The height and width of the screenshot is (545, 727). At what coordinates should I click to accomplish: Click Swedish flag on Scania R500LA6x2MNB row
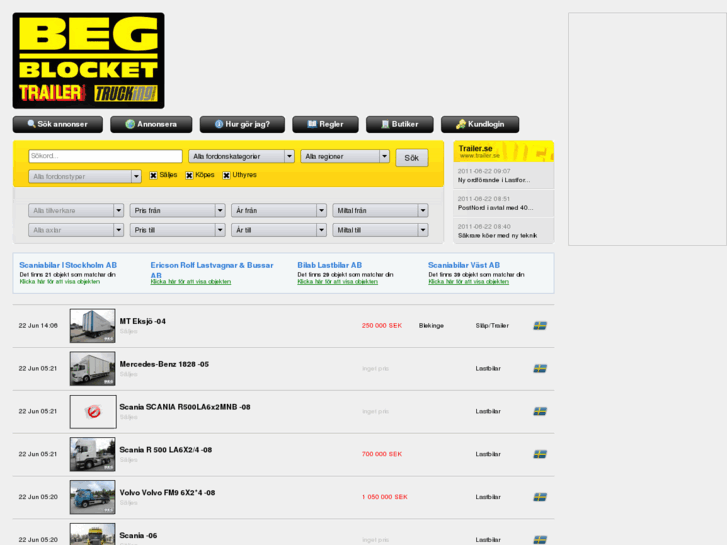point(540,411)
